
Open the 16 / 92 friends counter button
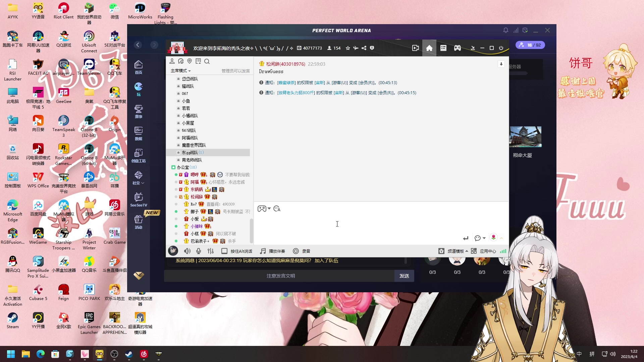point(530,45)
